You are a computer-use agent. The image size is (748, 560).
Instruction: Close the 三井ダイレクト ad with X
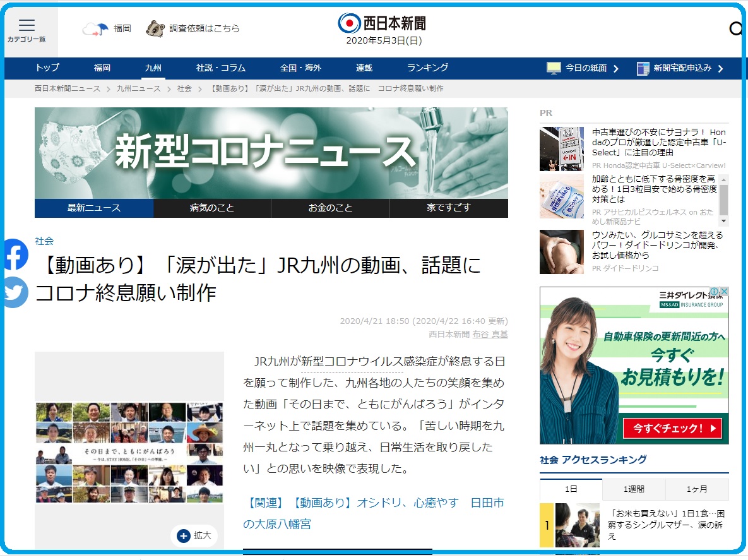(x=724, y=291)
